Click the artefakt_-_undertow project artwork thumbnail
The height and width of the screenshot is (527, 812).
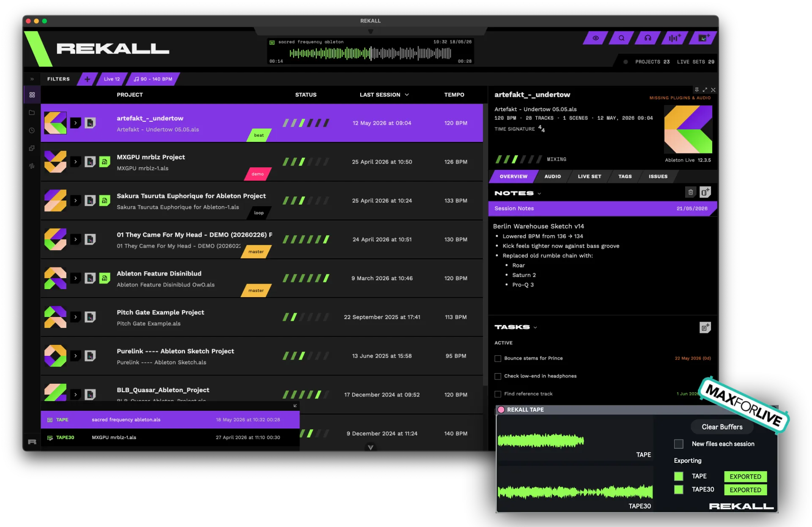click(x=55, y=123)
